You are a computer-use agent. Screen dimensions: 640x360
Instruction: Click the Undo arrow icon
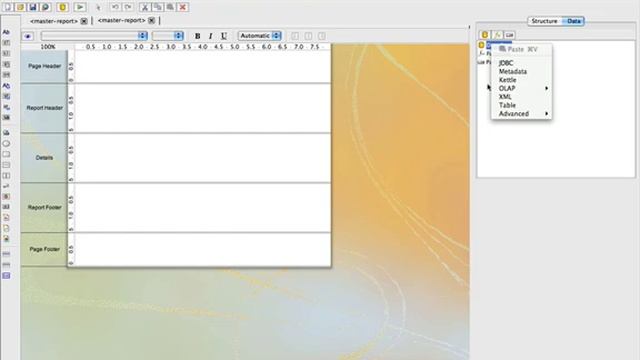point(116,7)
